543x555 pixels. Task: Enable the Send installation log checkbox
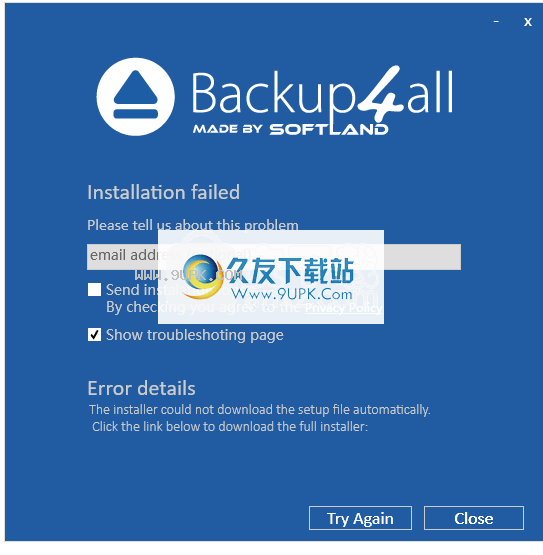(94, 289)
